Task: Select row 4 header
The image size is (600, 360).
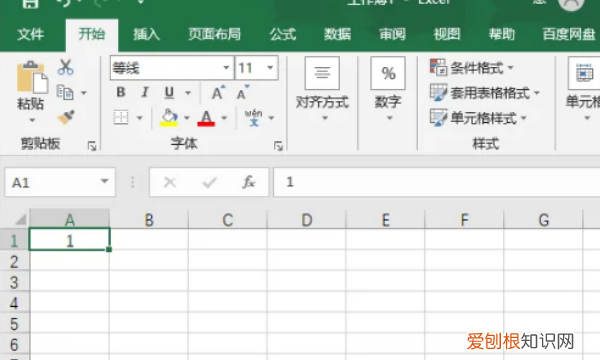Action: [x=14, y=303]
